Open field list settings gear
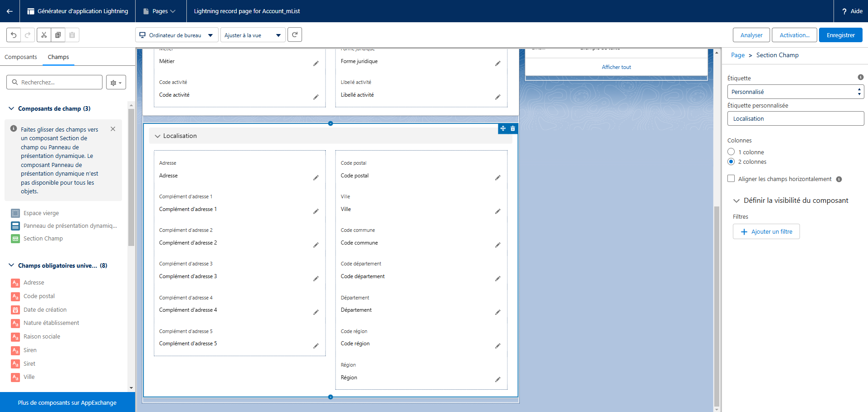Viewport: 868px width, 412px height. pyautogui.click(x=116, y=83)
